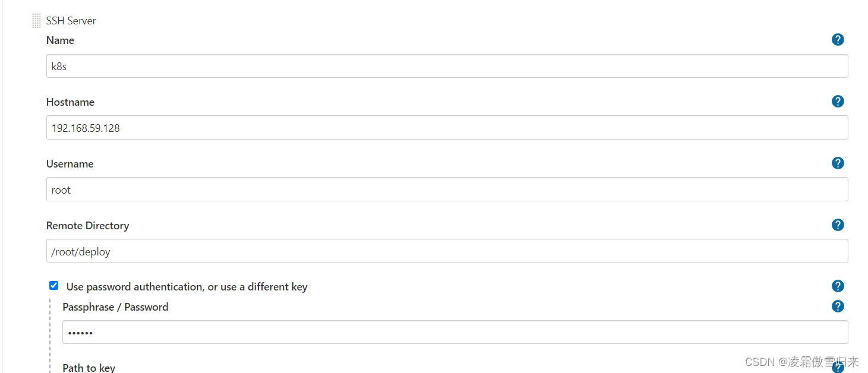The image size is (868, 373).
Task: Click Remote Directory help icon
Action: click(838, 225)
